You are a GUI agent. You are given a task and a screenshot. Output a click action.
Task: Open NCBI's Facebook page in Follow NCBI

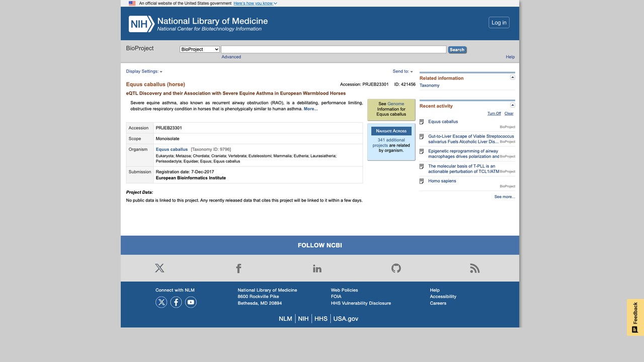coord(238,268)
